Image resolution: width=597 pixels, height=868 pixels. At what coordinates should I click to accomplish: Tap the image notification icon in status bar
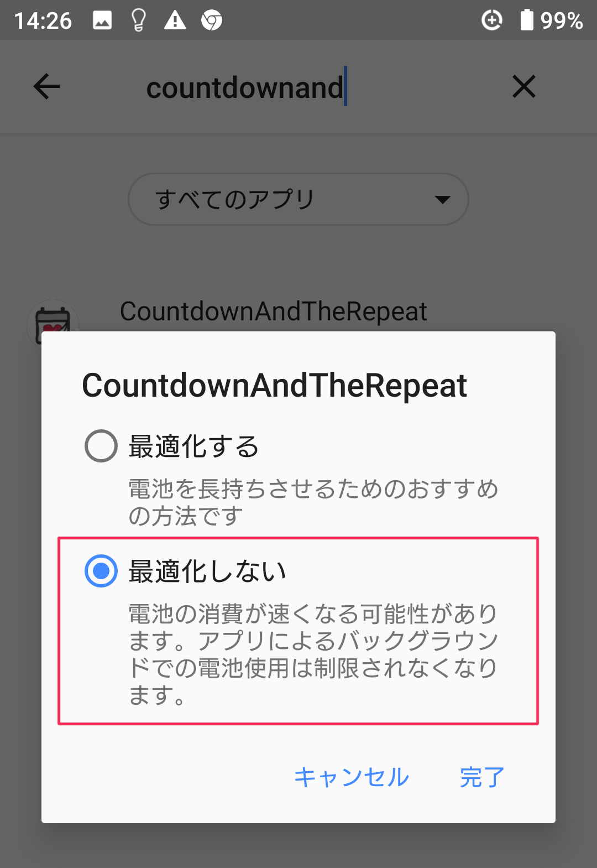102,20
